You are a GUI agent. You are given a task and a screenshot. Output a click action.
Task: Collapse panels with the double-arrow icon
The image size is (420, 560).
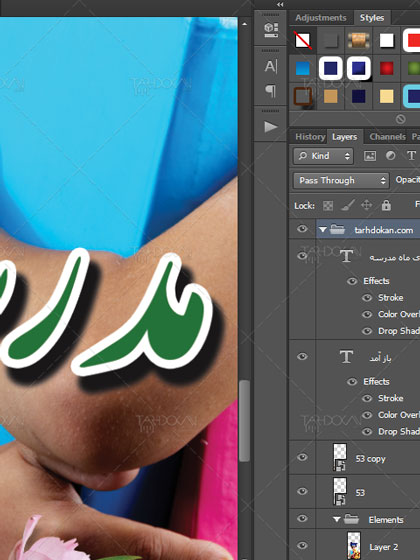tap(280, 4)
